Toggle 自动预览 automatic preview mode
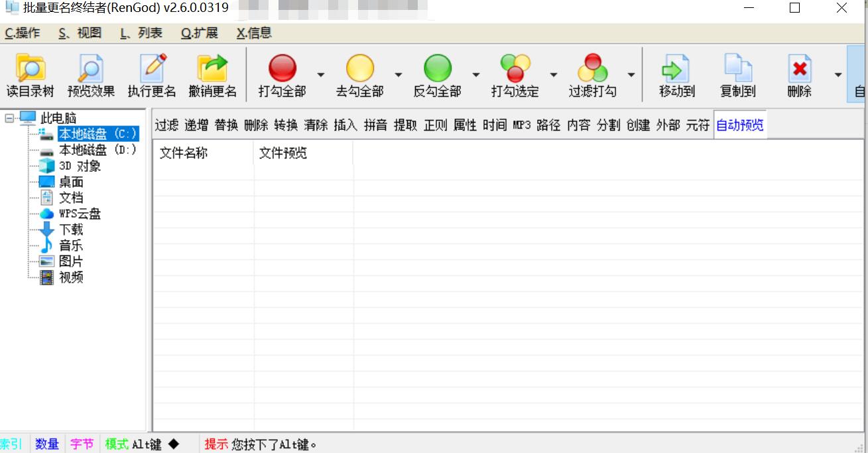Screen dimensions: 868x453 click(x=741, y=125)
